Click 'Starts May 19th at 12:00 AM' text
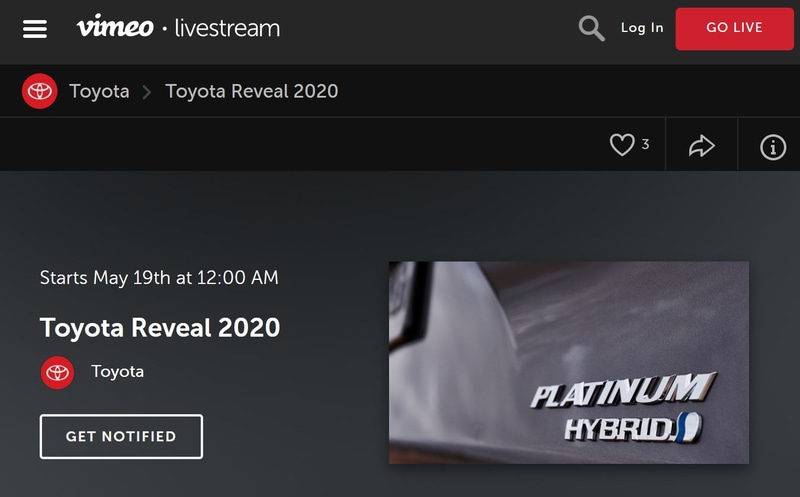The image size is (800, 497). [159, 278]
